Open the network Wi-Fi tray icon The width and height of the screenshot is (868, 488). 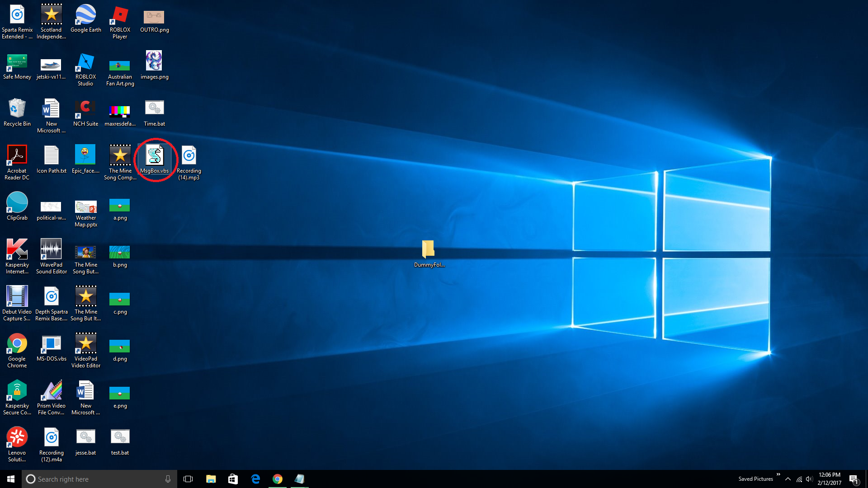coord(799,479)
